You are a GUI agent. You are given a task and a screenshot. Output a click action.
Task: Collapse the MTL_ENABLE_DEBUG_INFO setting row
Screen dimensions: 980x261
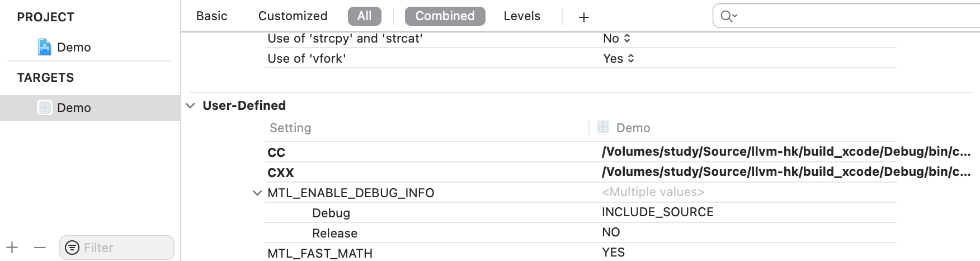pyautogui.click(x=257, y=193)
